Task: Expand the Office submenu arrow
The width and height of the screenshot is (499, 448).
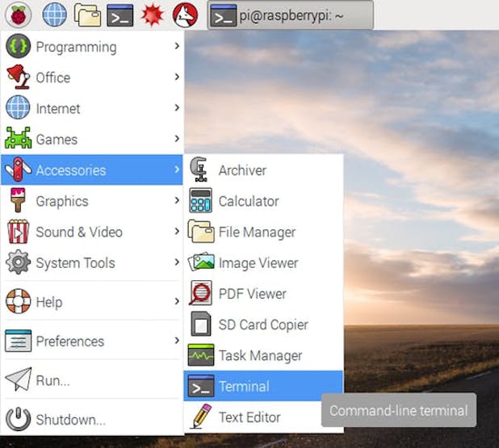Action: point(177,77)
